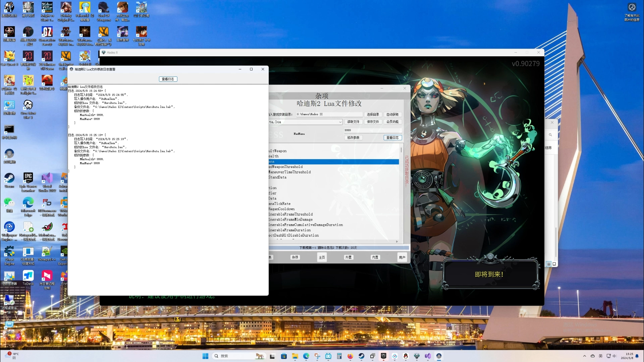
Task: Select the ectDashHitDisableDuration list row
Action: tap(334, 236)
